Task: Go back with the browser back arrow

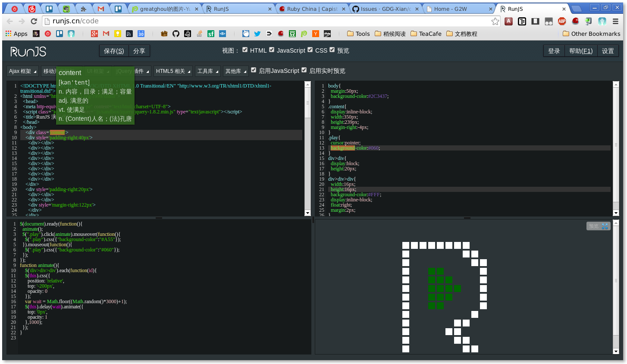Action: (9, 21)
